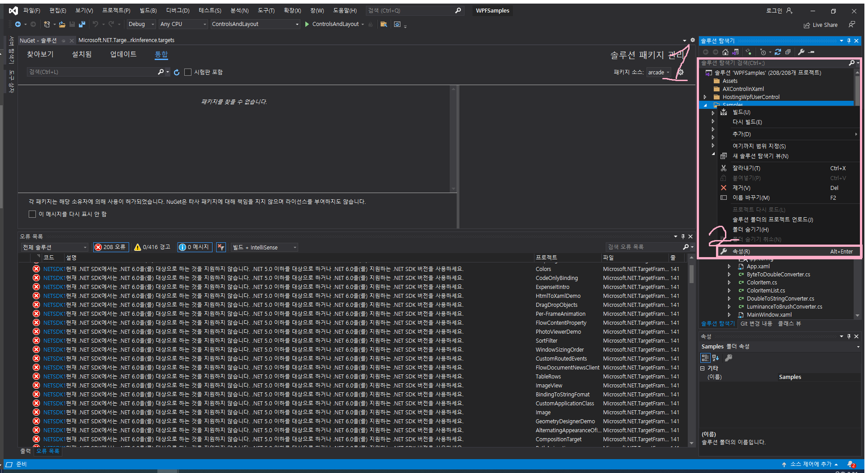The image size is (868, 473).
Task: Focus the Error List search field
Action: tap(643, 247)
